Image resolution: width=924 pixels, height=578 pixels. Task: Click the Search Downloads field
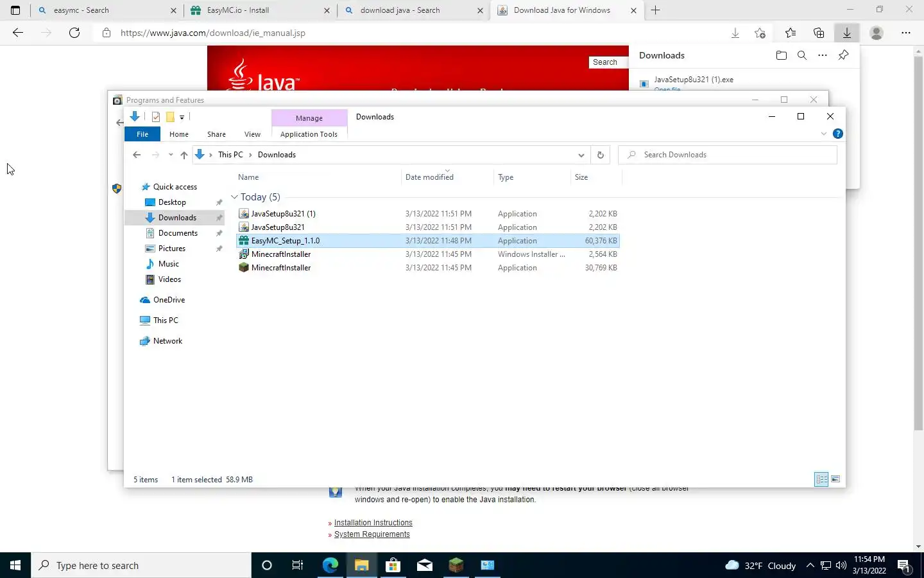(728, 155)
